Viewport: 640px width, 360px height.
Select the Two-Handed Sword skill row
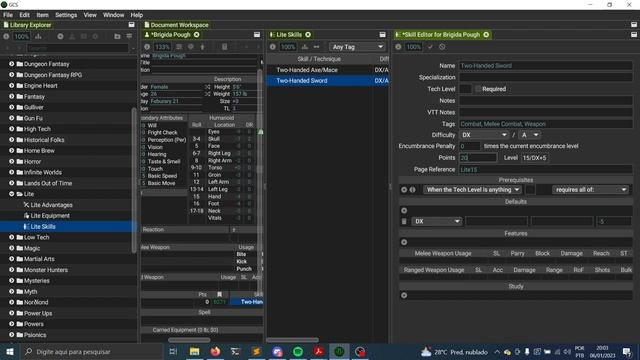[x=328, y=81]
